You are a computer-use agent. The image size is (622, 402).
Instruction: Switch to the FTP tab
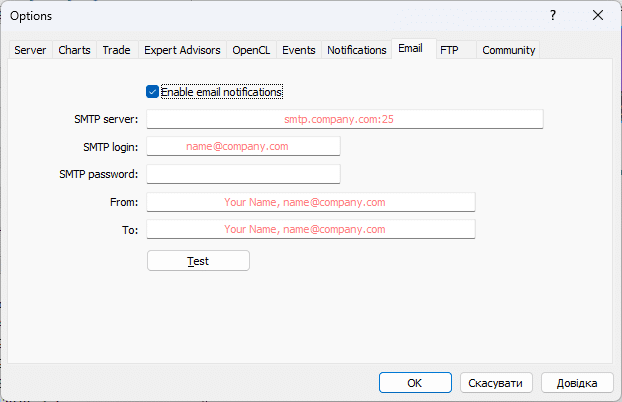450,50
